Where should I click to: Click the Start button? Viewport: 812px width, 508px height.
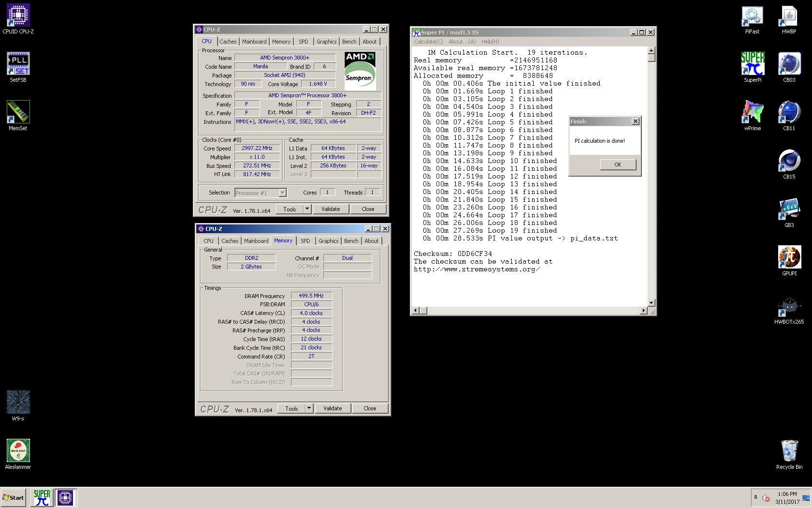pyautogui.click(x=13, y=497)
